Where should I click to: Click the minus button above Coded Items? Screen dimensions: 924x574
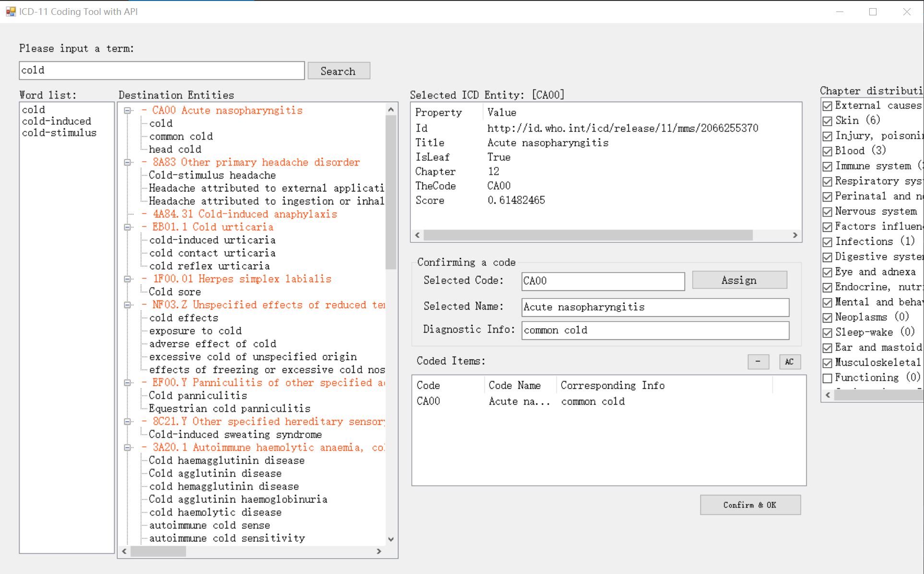758,362
